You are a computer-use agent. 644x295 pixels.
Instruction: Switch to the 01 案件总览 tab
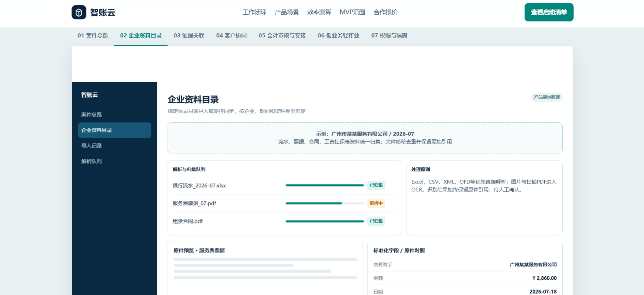coord(93,36)
